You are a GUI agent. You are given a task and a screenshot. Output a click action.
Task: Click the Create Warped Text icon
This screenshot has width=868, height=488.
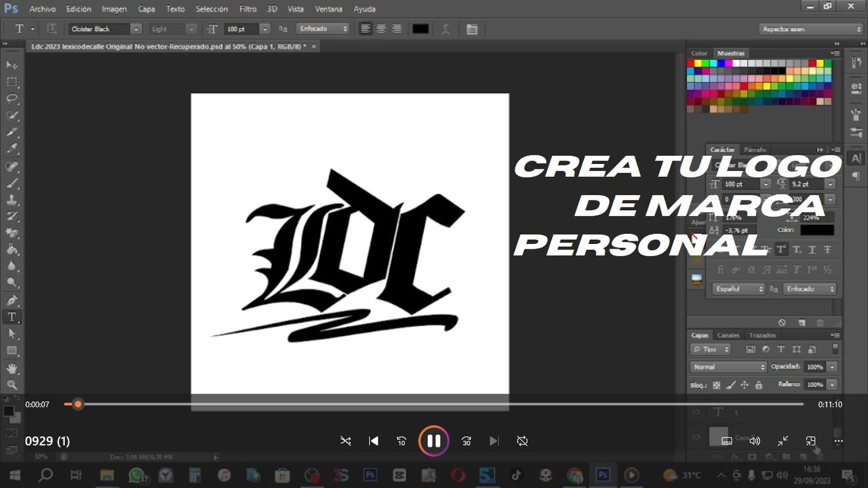[x=446, y=29]
